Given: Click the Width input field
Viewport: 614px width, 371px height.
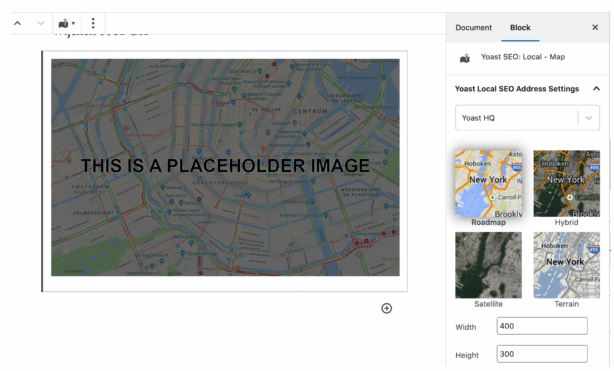Looking at the screenshot, I should click(x=542, y=326).
